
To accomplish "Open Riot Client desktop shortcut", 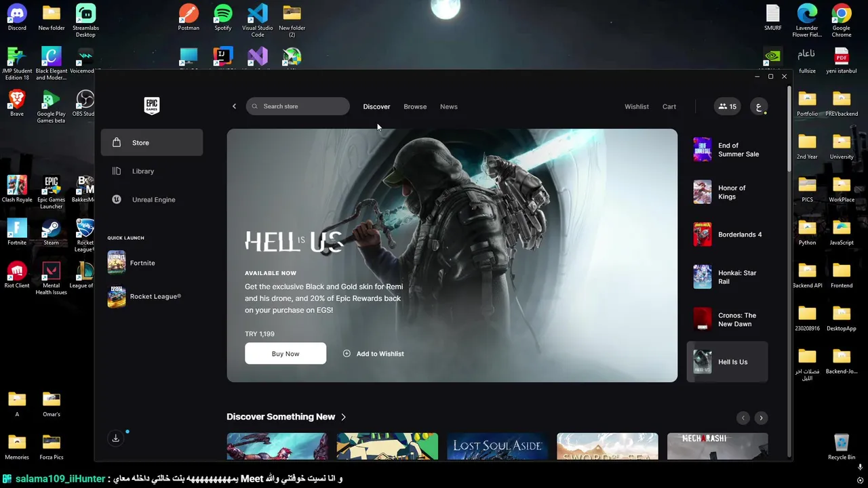I will coord(17,274).
